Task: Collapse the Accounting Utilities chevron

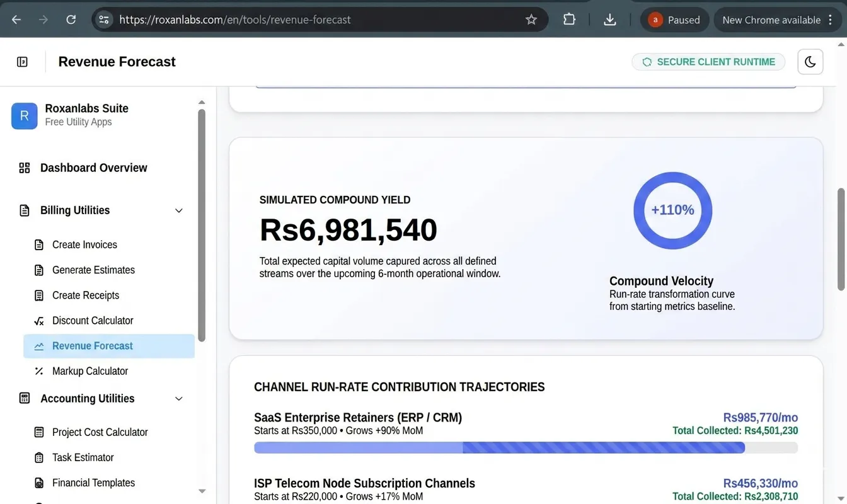Action: tap(179, 398)
